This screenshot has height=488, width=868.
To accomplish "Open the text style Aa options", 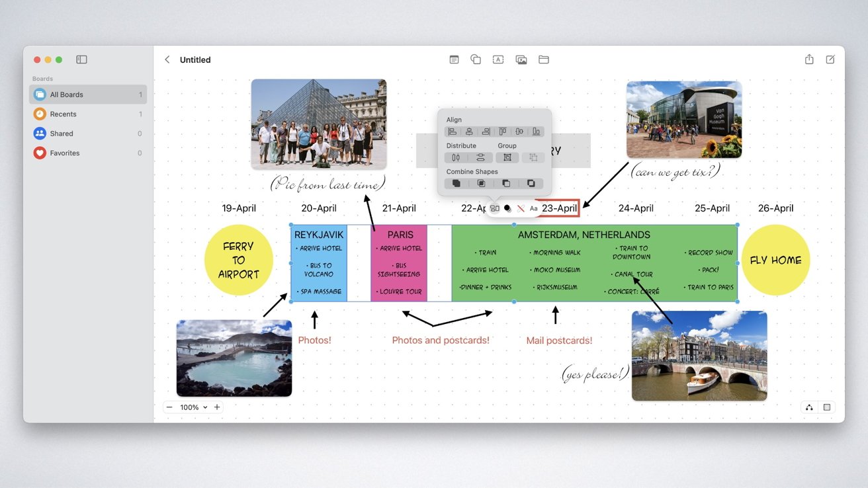I will tap(534, 208).
